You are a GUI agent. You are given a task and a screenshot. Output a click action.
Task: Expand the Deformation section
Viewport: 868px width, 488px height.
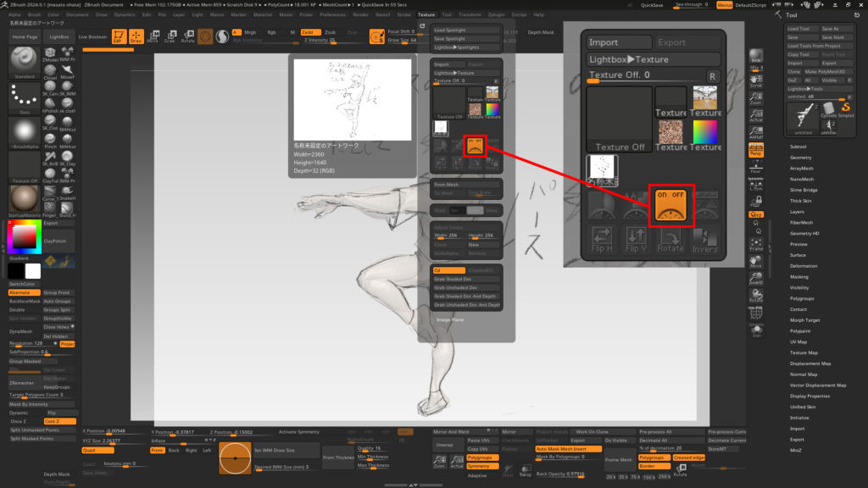pyautogui.click(x=804, y=265)
